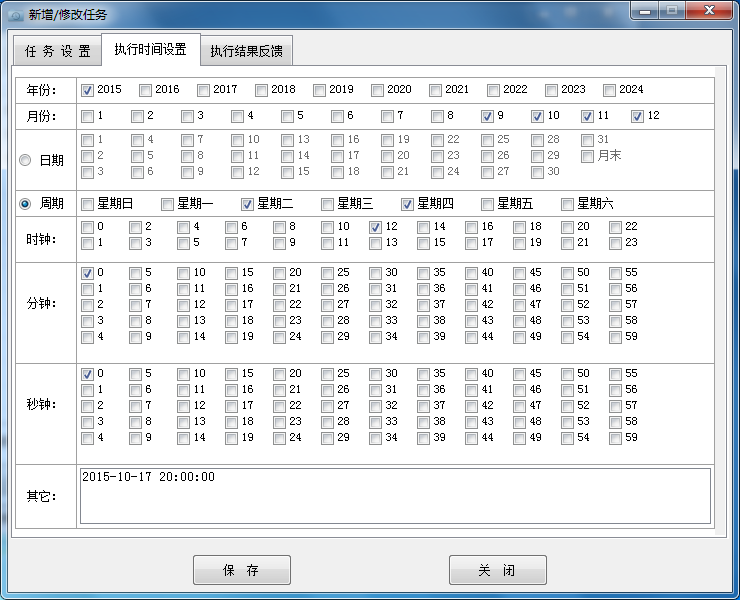740x600 pixels.
Task: Check month 6 in 月份 row
Action: [337, 116]
